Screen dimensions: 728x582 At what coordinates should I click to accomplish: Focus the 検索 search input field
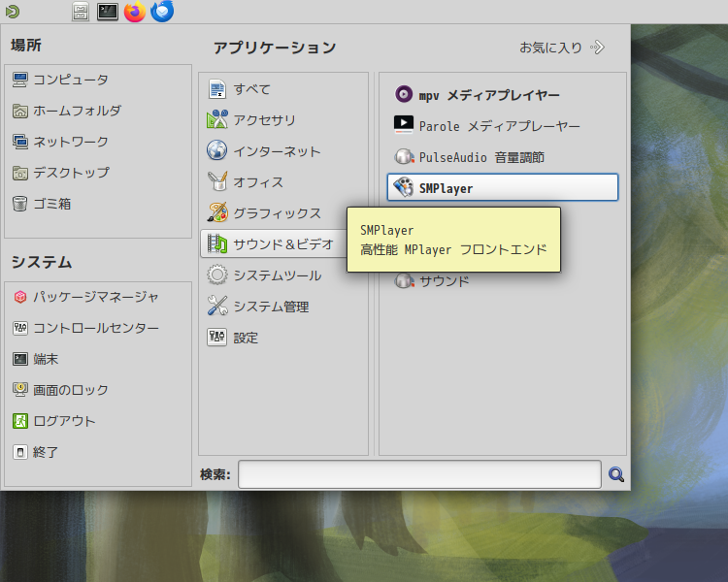419,474
